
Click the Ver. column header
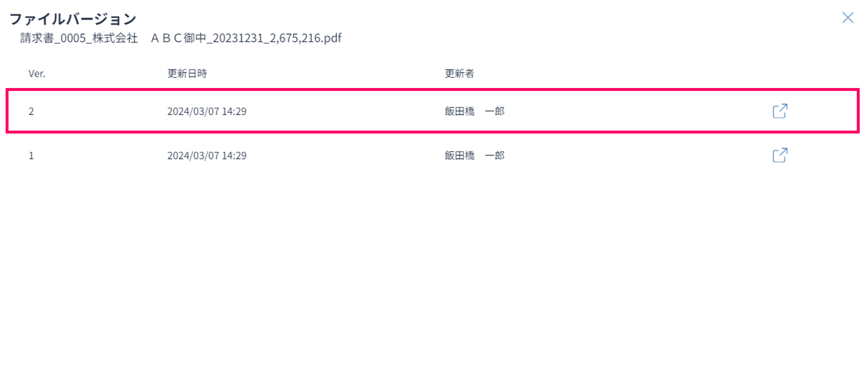pos(37,74)
